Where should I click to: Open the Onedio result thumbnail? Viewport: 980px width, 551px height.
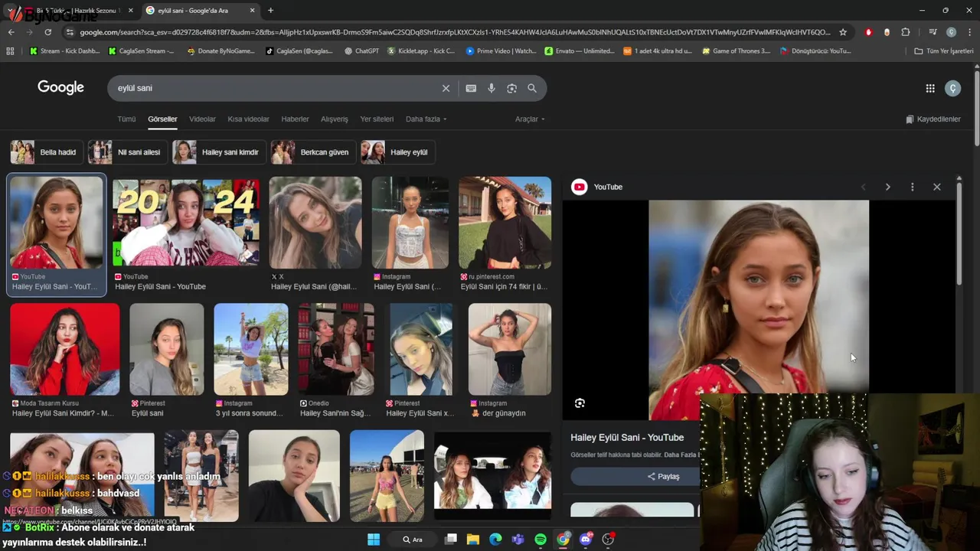pyautogui.click(x=336, y=349)
